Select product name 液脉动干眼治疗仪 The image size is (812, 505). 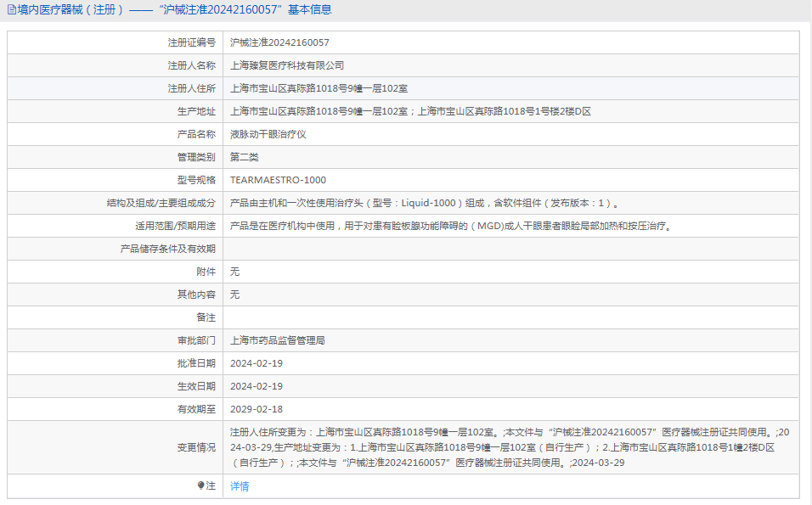(x=268, y=134)
